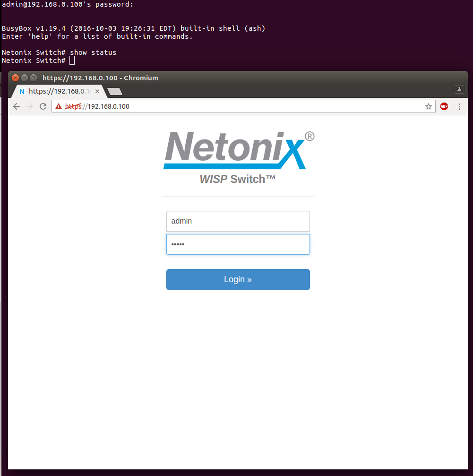Close the 192.168.0.100 browser tab

[97, 91]
